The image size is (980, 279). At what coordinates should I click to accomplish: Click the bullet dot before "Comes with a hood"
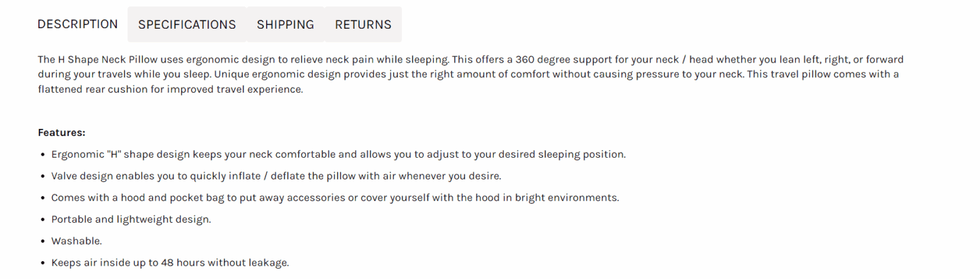pyautogui.click(x=43, y=198)
